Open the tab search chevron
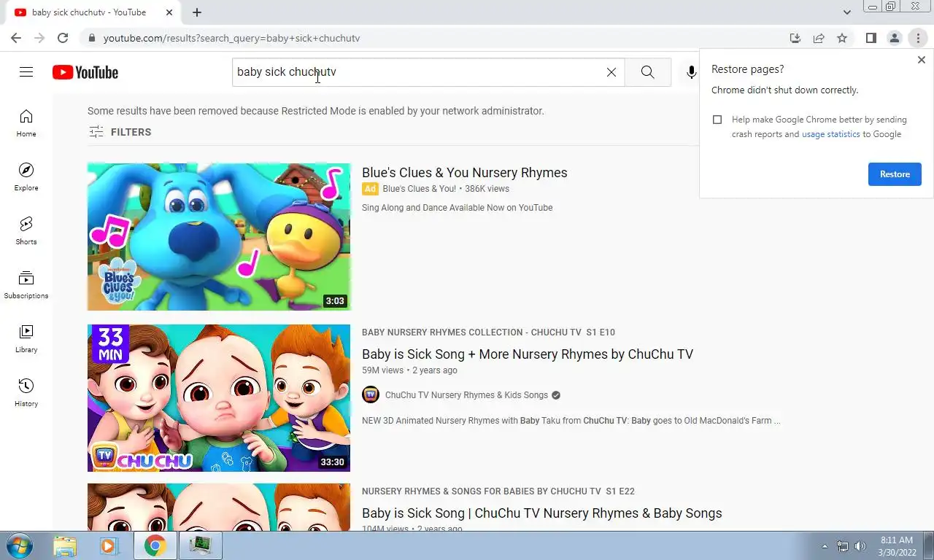 click(x=846, y=12)
